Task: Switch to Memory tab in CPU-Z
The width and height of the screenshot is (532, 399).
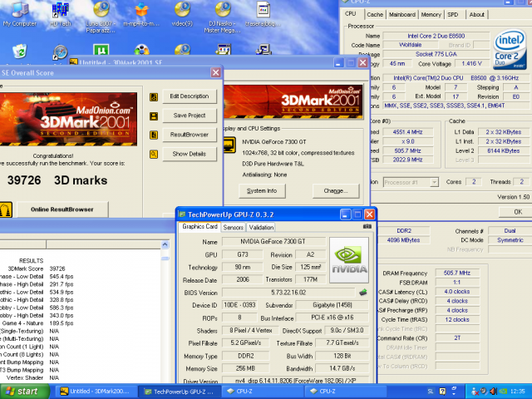Action: pos(431,15)
